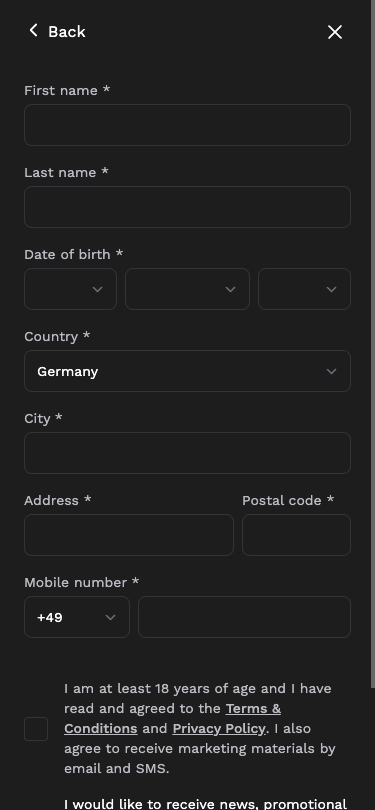The image size is (375, 810).
Task: Close the registration form with X
Action: tap(335, 32)
